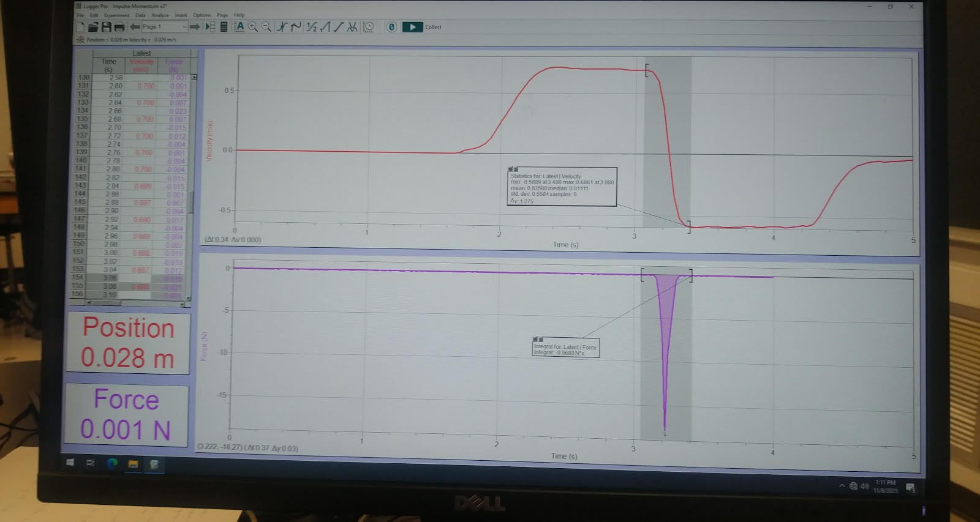Click the force graph Time (s) label
The height and width of the screenshot is (522, 980).
point(563,457)
